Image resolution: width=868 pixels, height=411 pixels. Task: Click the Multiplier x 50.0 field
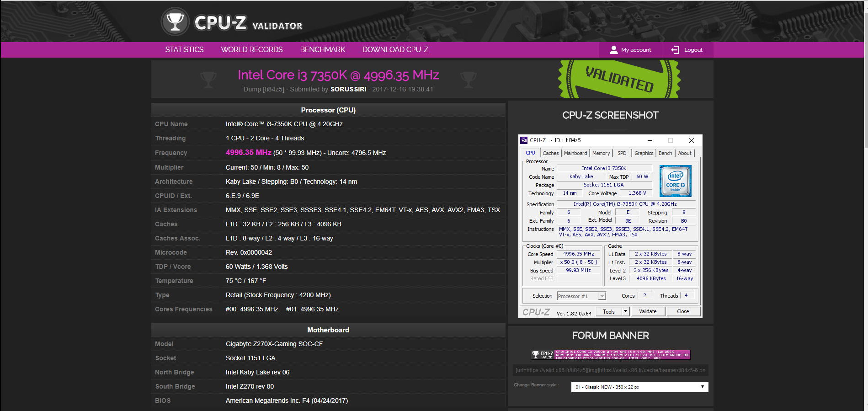pyautogui.click(x=579, y=262)
